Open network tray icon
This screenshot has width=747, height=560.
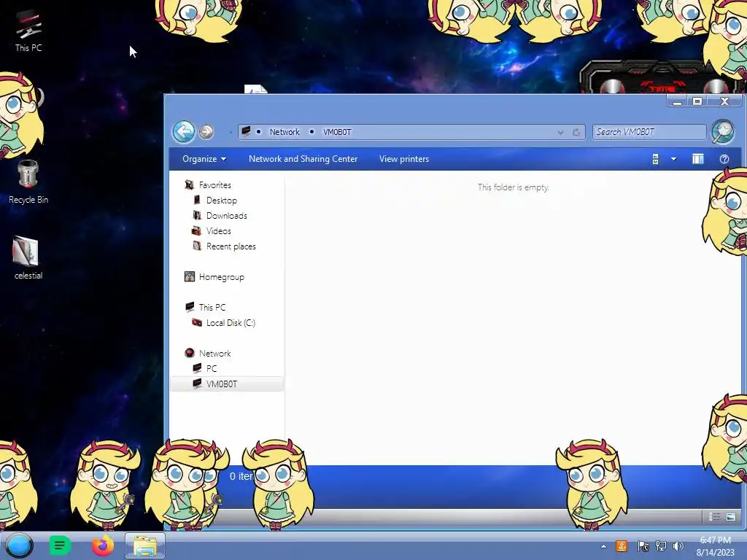[x=661, y=546]
